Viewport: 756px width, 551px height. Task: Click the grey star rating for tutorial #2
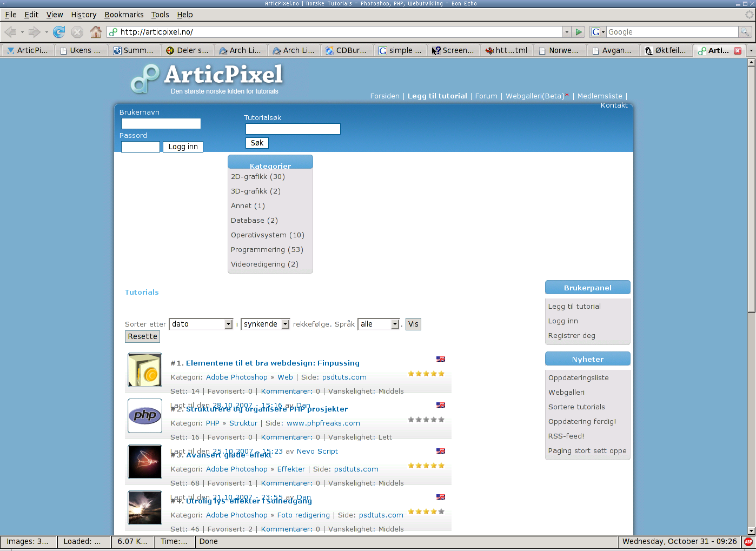426,420
